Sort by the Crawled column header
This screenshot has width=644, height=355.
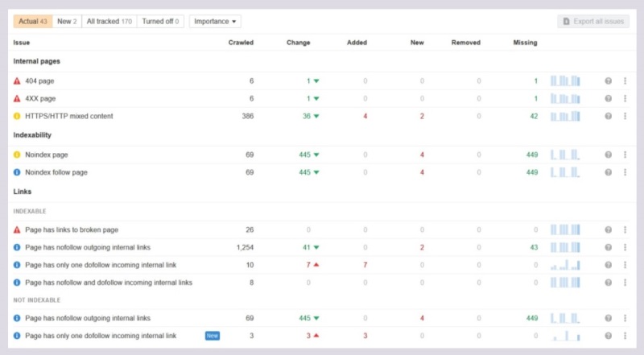241,43
